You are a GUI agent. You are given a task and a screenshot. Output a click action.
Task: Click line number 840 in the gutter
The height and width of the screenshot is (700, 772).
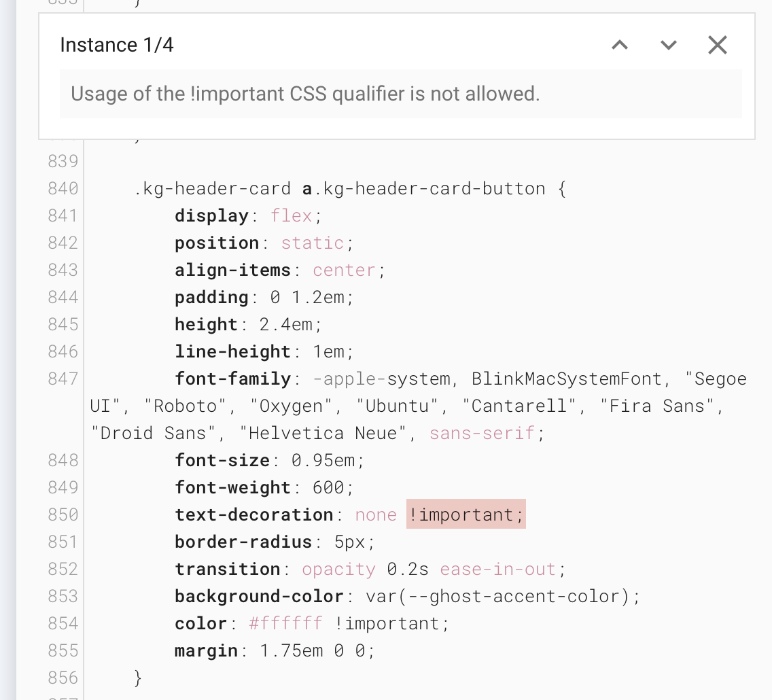click(x=63, y=188)
